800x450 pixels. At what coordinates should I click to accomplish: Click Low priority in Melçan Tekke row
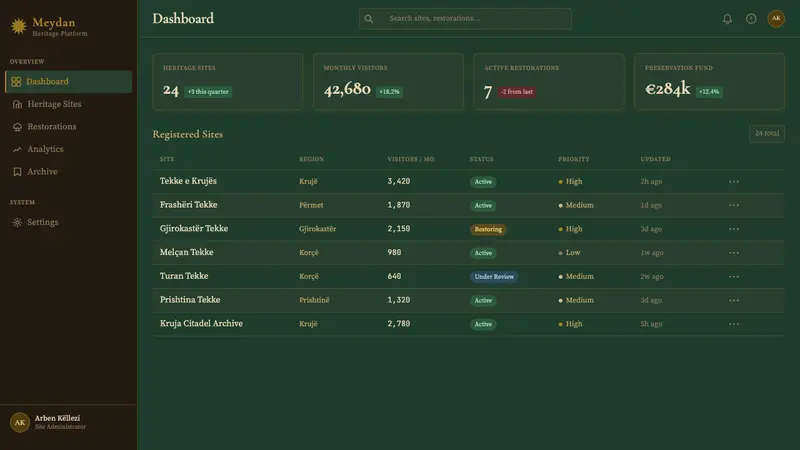point(569,253)
